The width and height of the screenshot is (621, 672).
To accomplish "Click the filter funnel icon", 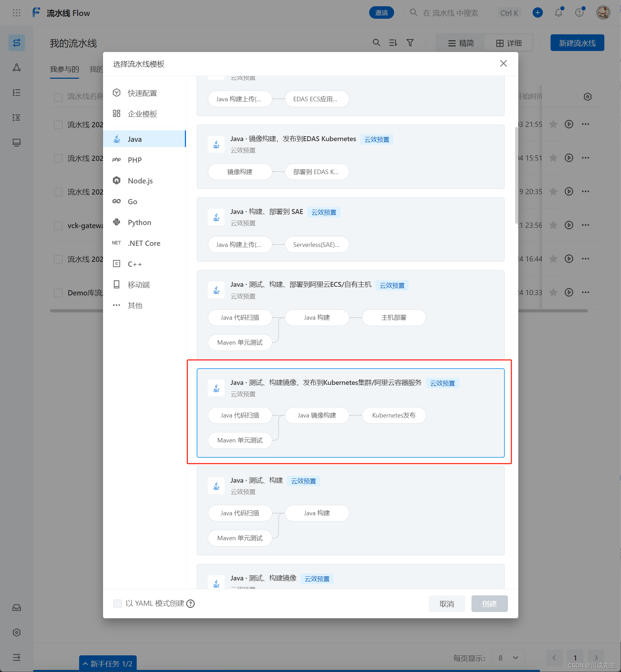I will coord(410,43).
